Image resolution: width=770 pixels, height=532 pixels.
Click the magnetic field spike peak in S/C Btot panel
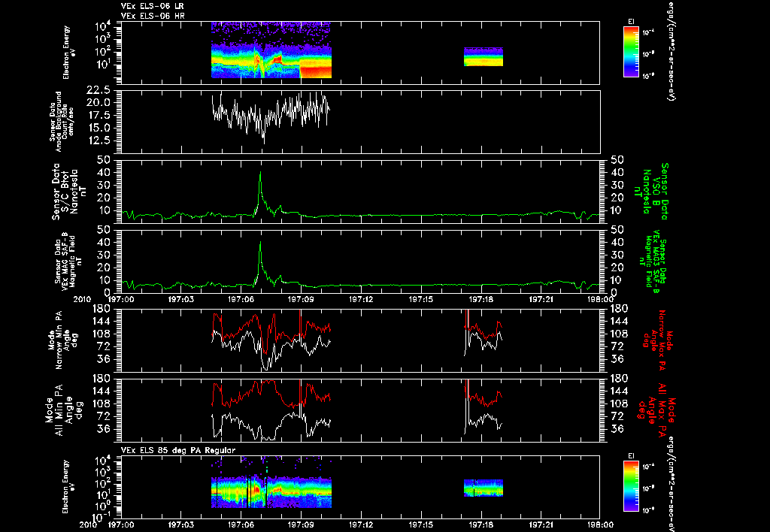click(x=260, y=173)
